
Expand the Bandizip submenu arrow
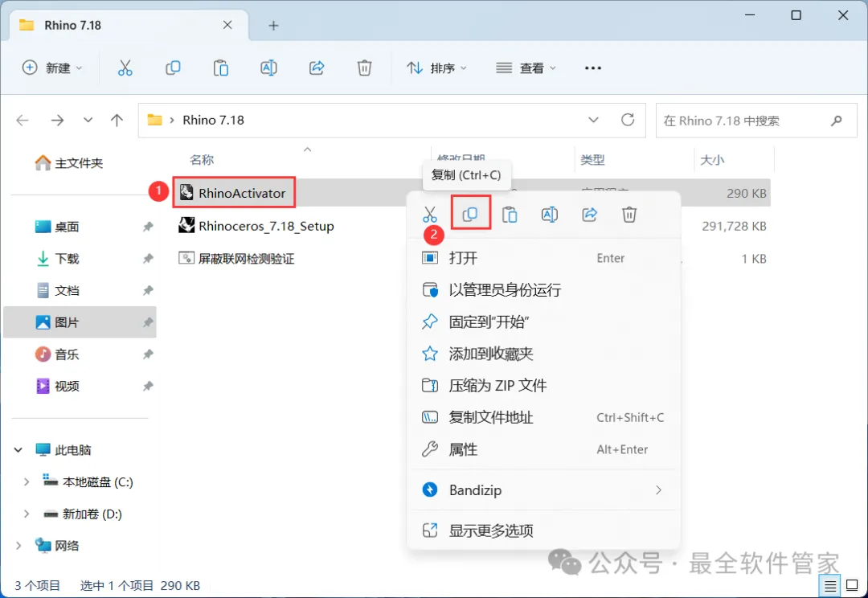(658, 490)
